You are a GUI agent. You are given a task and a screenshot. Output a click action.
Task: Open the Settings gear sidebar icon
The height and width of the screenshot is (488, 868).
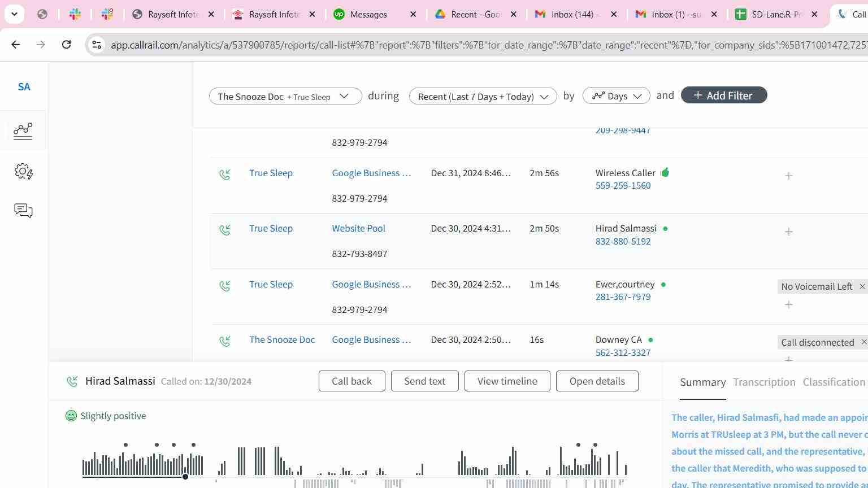tap(23, 171)
